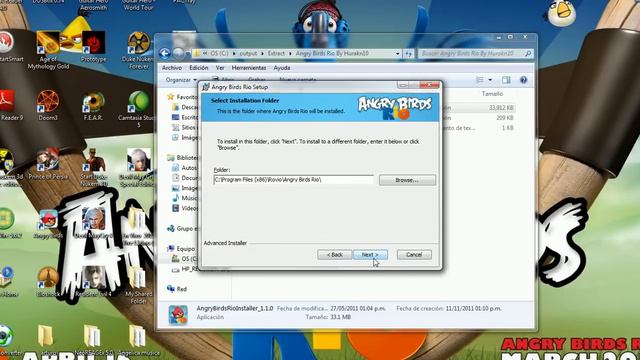Select 'Extract' in the address breadcrumb
Viewport: 640px width, 360px height.
coord(276,53)
